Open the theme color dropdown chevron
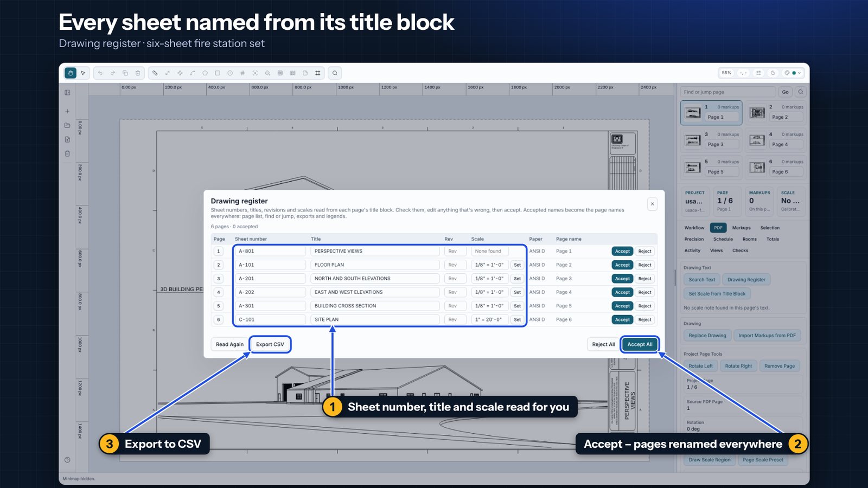Image resolution: width=868 pixels, height=488 pixels. (x=799, y=73)
